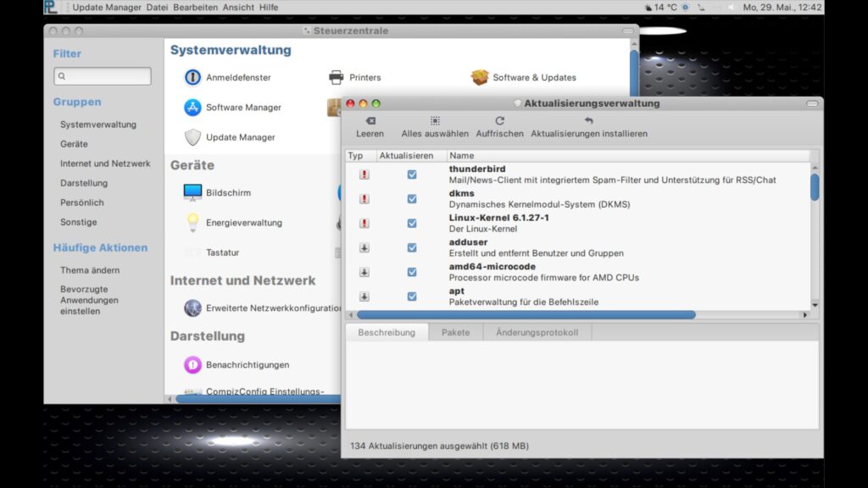The width and height of the screenshot is (868, 488).
Task: Open the Bearbeiten menu
Action: (x=196, y=7)
